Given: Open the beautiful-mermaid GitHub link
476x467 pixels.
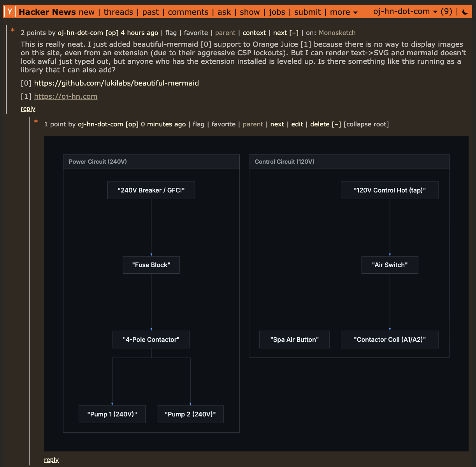Looking at the screenshot, I should click(116, 83).
